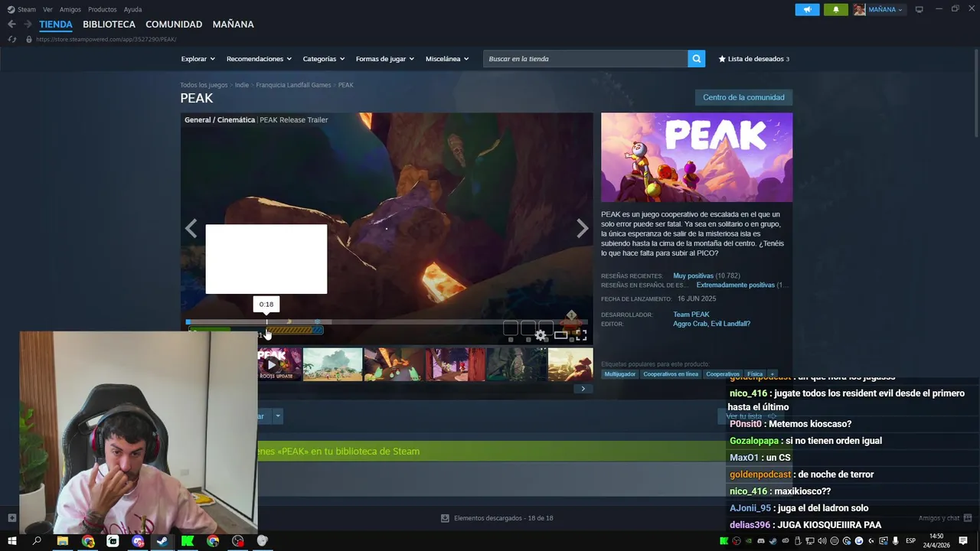Seek the trailer progress bar
Viewport: 980px width, 551px height.
click(x=387, y=322)
